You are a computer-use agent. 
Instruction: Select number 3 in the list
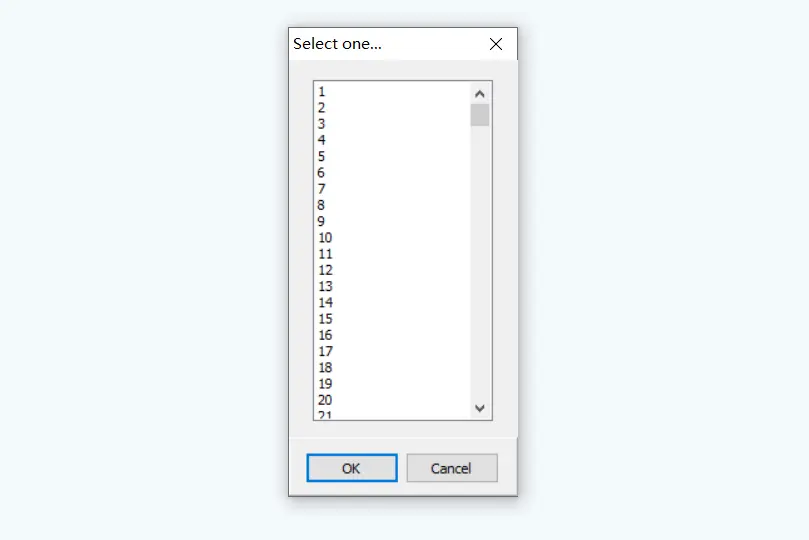322,124
